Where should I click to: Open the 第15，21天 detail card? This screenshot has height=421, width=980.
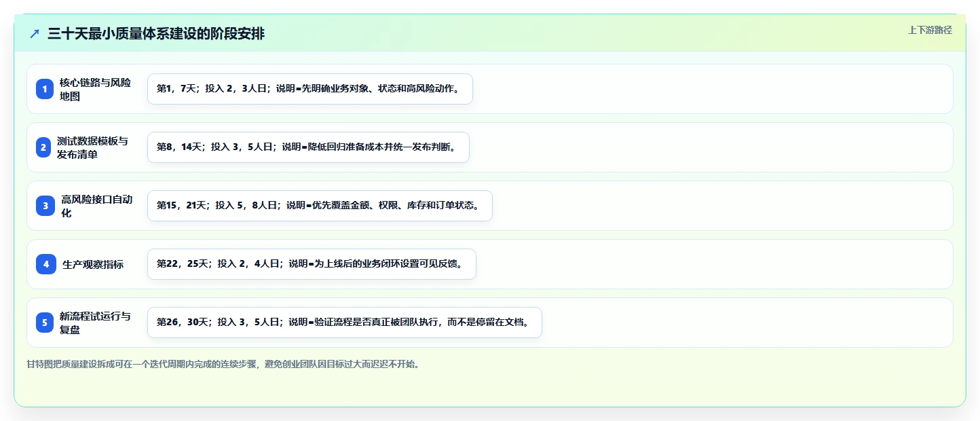320,206
